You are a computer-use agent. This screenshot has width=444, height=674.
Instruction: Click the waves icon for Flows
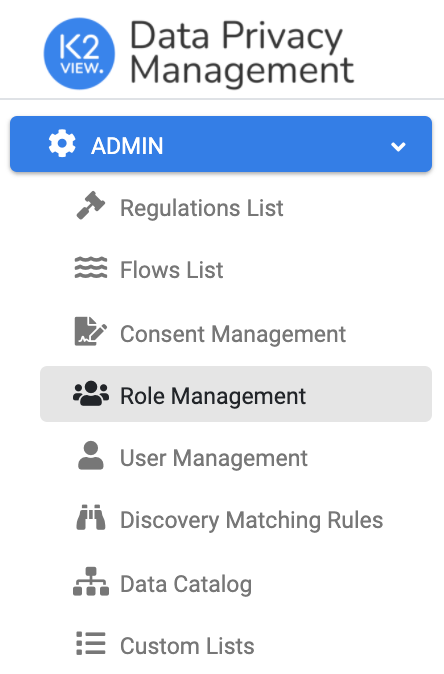coord(91,268)
